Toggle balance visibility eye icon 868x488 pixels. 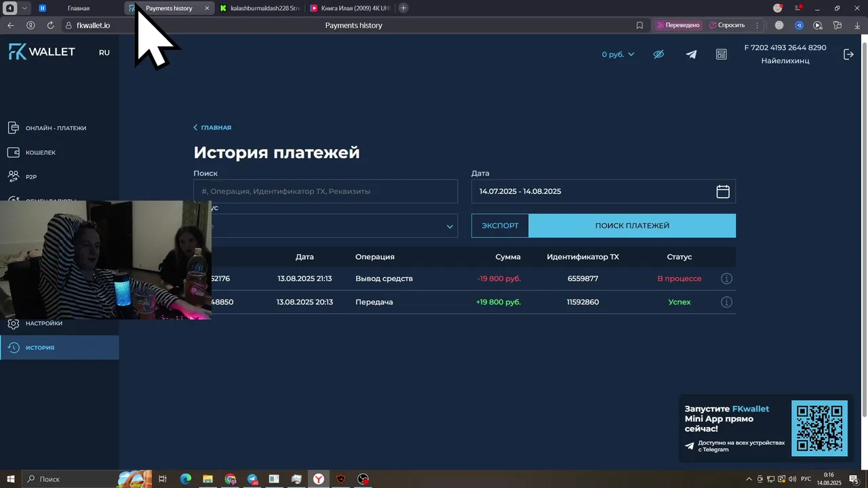pos(658,54)
